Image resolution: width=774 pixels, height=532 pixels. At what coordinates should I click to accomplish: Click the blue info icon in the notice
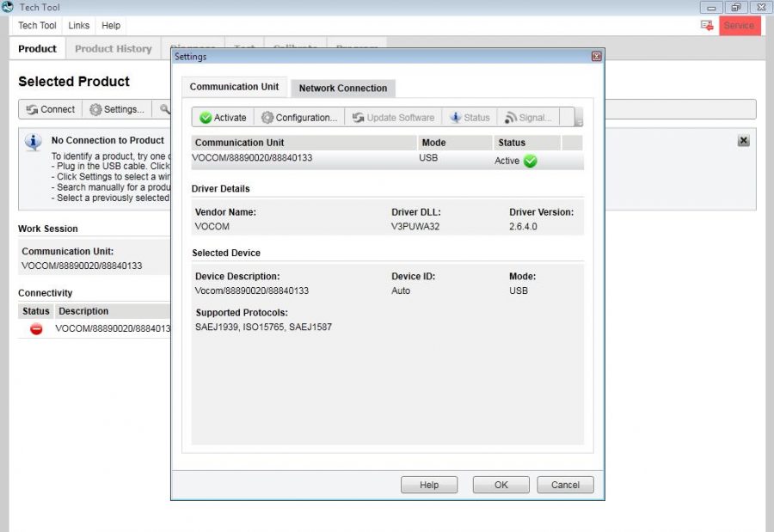[33, 142]
